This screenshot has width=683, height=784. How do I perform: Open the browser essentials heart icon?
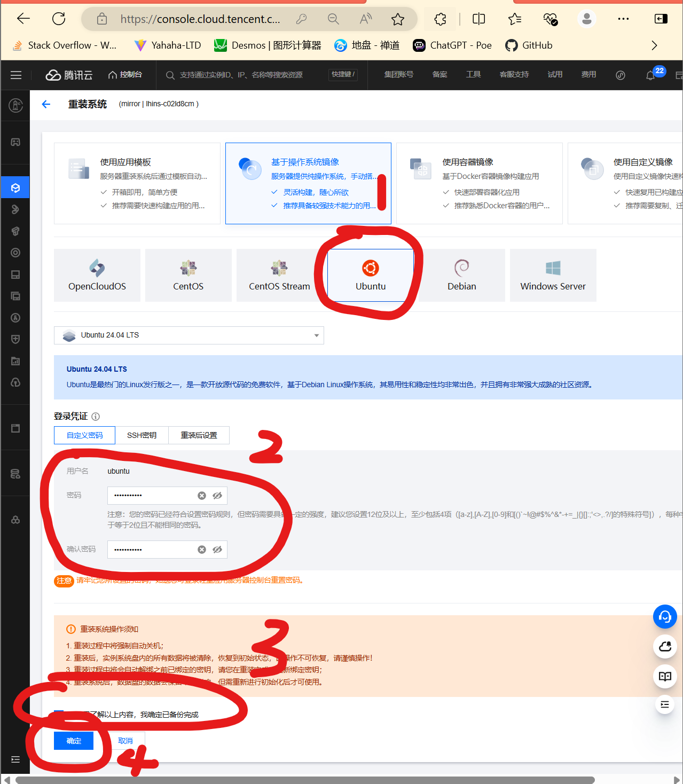(551, 19)
